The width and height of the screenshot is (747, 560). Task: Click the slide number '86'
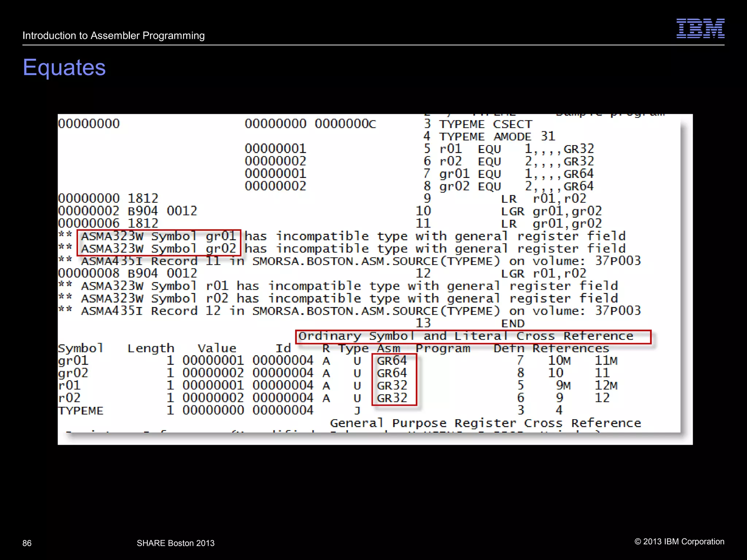(x=27, y=543)
